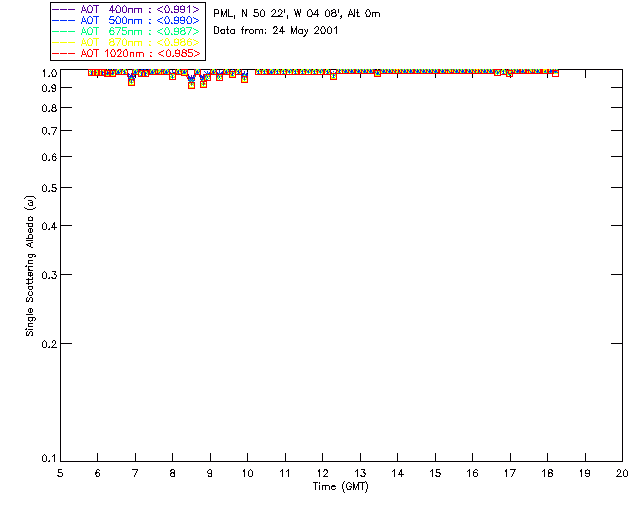Image resolution: width=640 pixels, height=512 pixels.
Task: Click the Single Scattering Albedo axis title
Action: (x=30, y=266)
